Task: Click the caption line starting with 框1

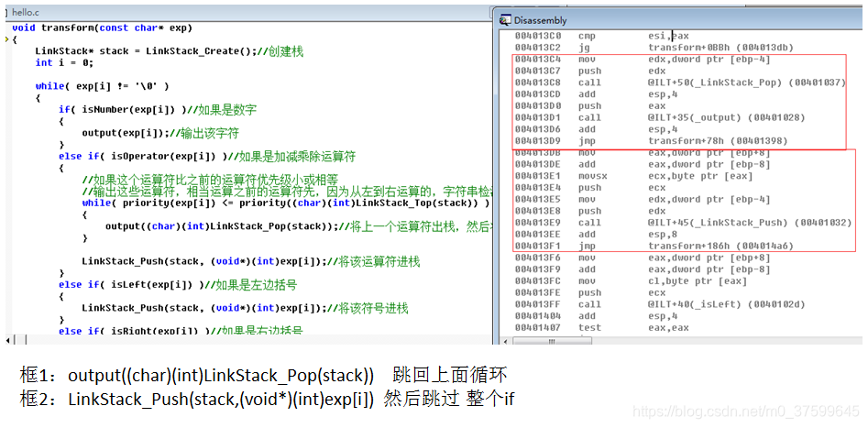Action: tap(263, 377)
